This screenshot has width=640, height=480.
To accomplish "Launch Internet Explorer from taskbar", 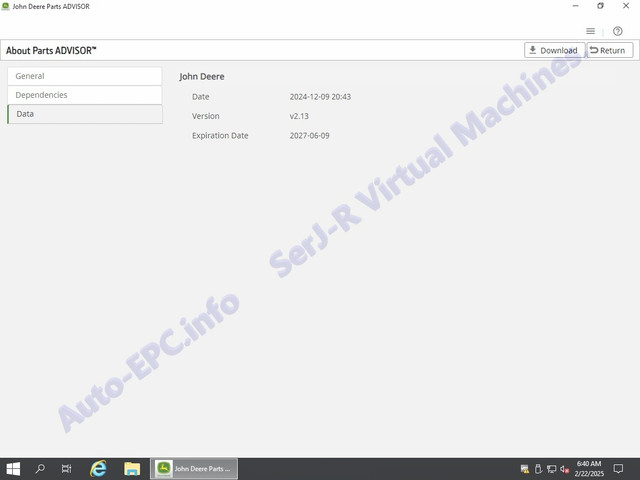I will [x=98, y=469].
